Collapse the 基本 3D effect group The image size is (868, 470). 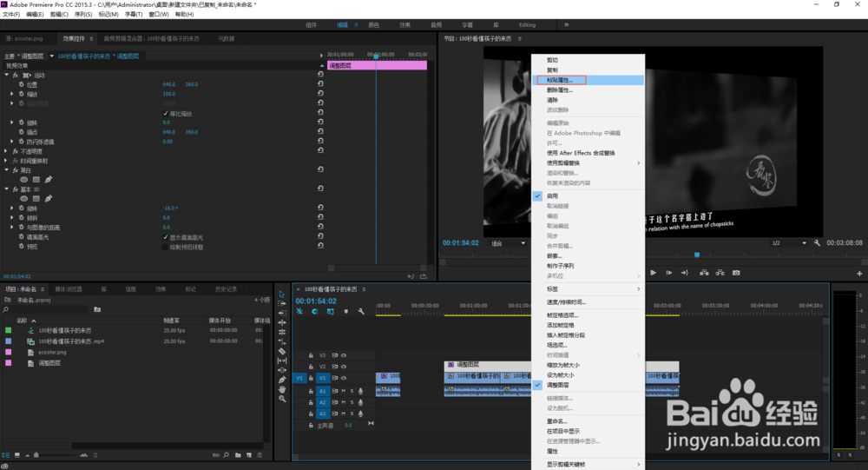(x=7, y=189)
